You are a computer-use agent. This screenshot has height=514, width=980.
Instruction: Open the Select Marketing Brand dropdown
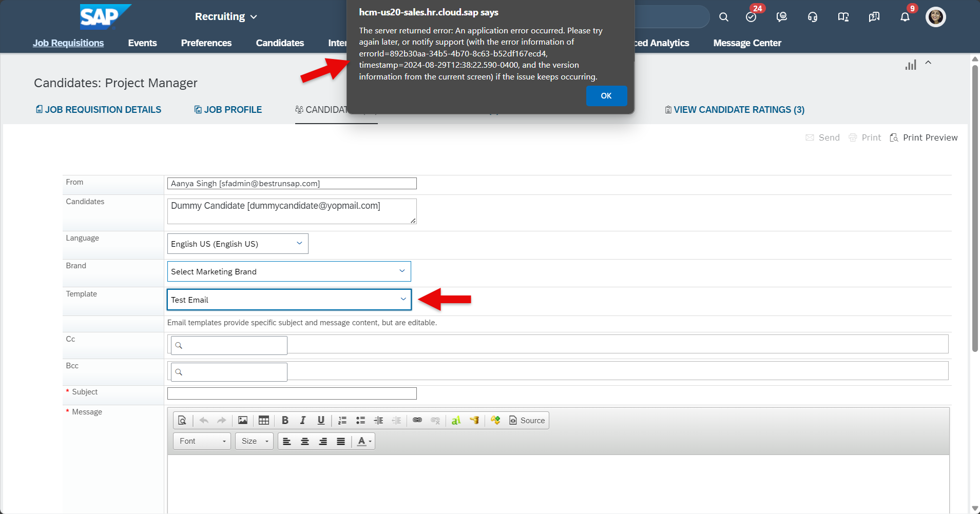[289, 271]
